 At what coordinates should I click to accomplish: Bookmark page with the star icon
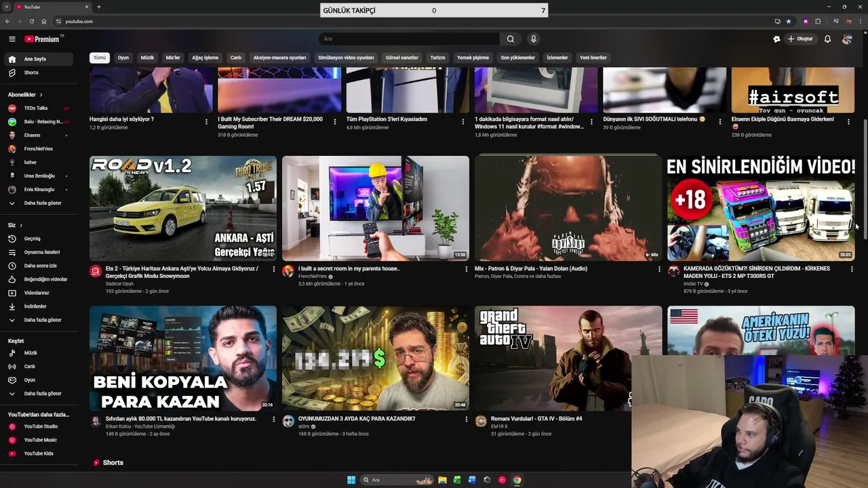pos(789,22)
